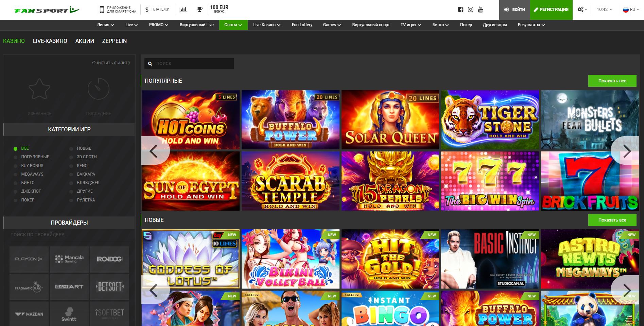This screenshot has width=644, height=326.
Task: Select the 3D СЛОТЫ category radio
Action: coord(71,157)
